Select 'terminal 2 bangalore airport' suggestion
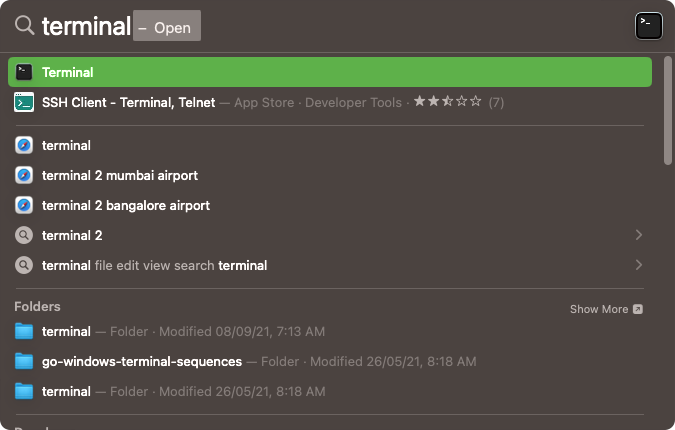 pos(330,205)
